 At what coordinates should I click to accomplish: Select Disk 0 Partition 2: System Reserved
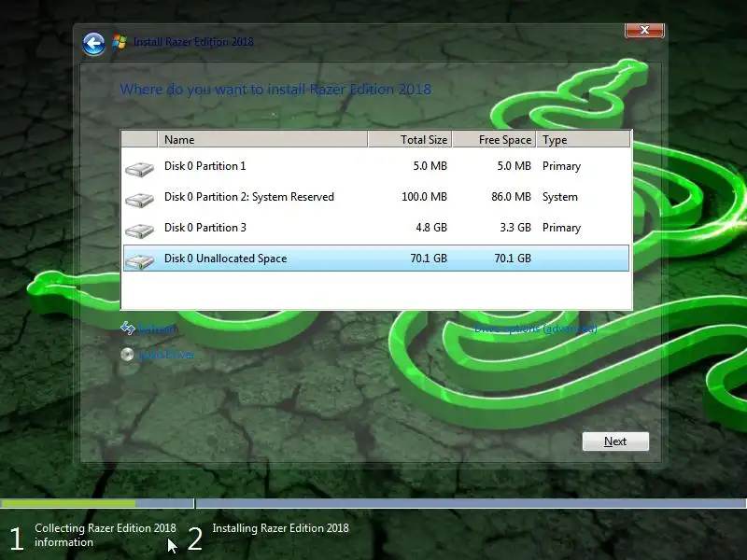[376, 197]
